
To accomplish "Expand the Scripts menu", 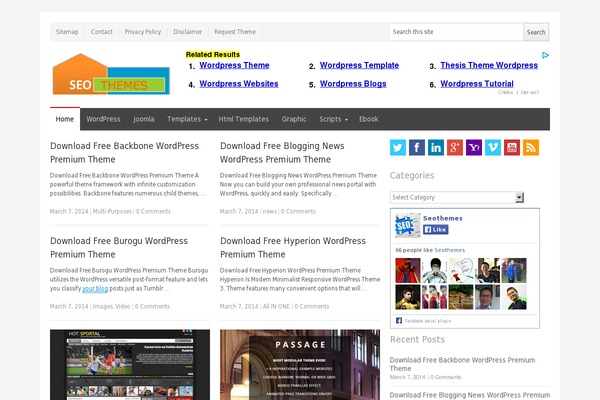I will tap(333, 119).
